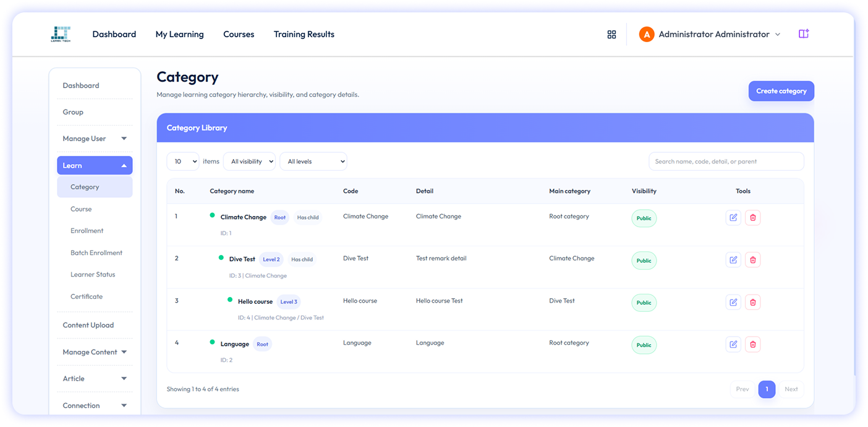Screen dimensions: 868x427
Task: Click 'Hello course Test' detail cell
Action: pyautogui.click(x=440, y=301)
